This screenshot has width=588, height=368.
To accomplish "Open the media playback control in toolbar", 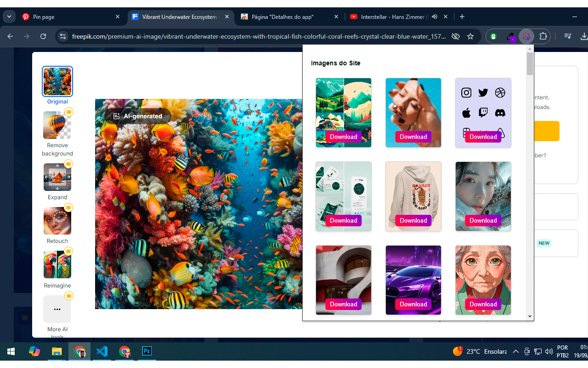I will (567, 36).
